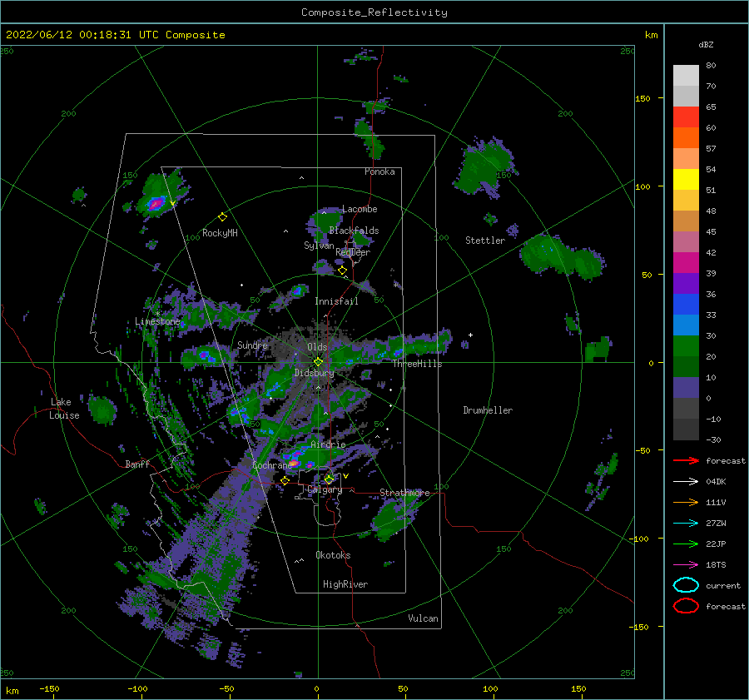
Task: Click the Stettler city label
Action: (485, 241)
